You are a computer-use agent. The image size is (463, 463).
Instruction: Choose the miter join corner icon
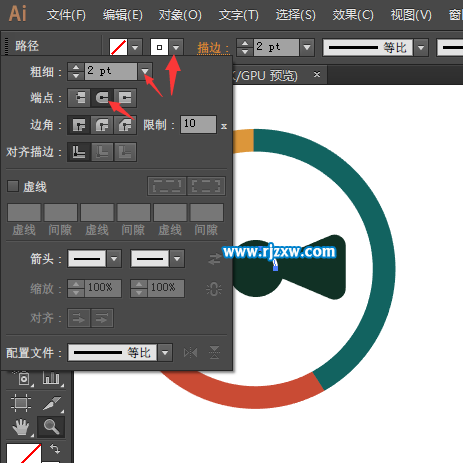pyautogui.click(x=79, y=125)
